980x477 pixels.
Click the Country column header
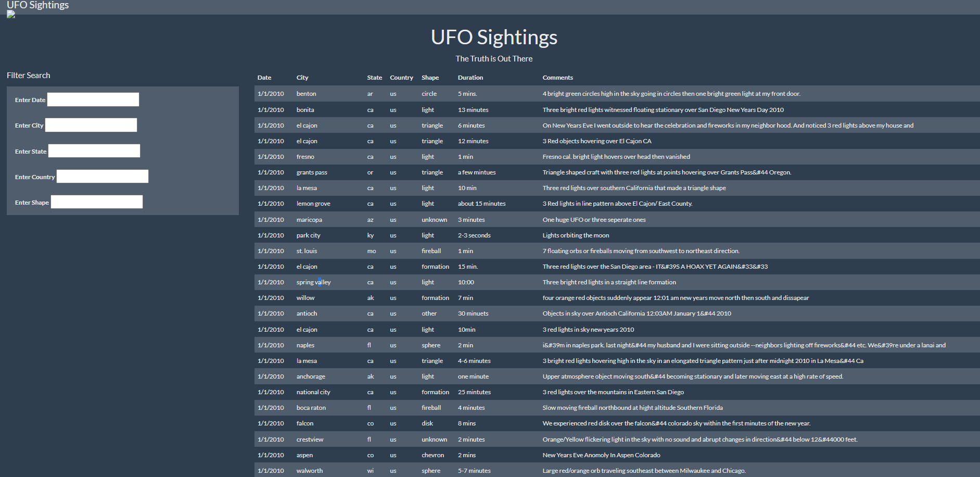401,77
